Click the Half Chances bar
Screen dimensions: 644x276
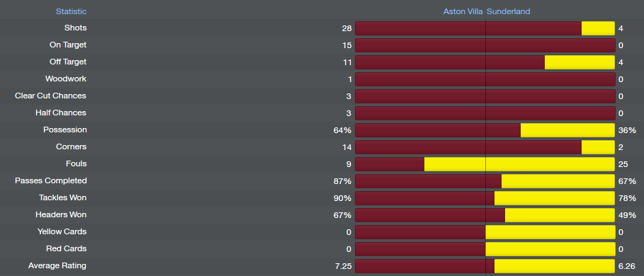click(485, 113)
